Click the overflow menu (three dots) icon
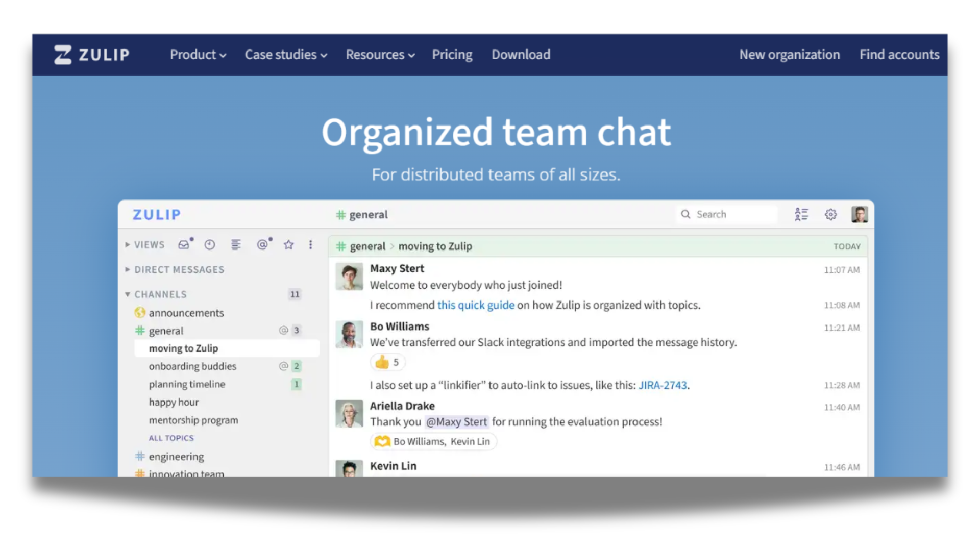 tap(310, 244)
